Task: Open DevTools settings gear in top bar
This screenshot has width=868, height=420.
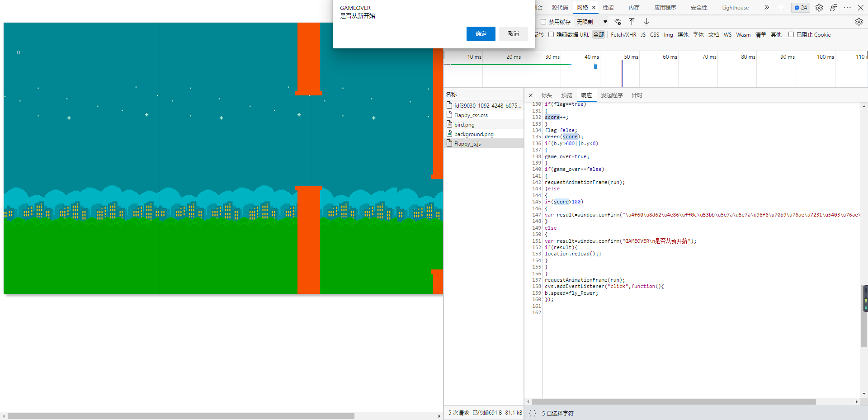Action: [x=819, y=8]
